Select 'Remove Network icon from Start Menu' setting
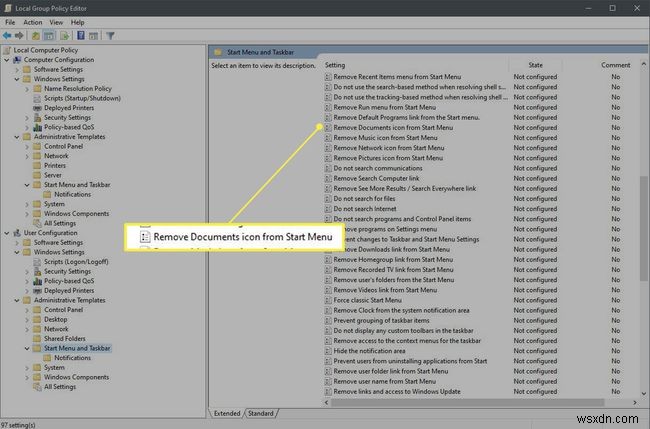Viewport: 650px width, 429px height. click(x=389, y=148)
